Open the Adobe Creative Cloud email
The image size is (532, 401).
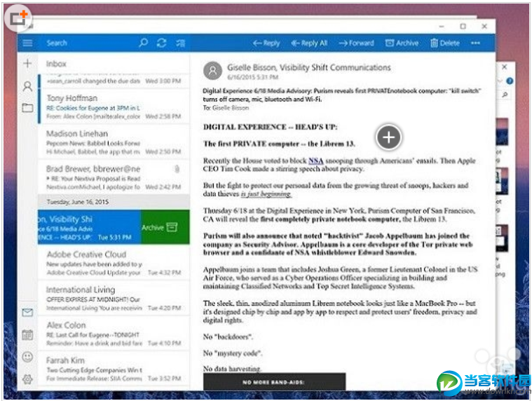pyautogui.click(x=114, y=263)
